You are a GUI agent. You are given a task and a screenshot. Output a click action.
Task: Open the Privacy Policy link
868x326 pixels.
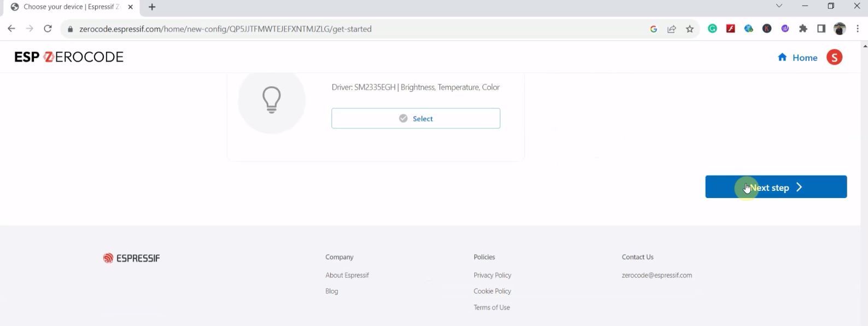(x=492, y=275)
